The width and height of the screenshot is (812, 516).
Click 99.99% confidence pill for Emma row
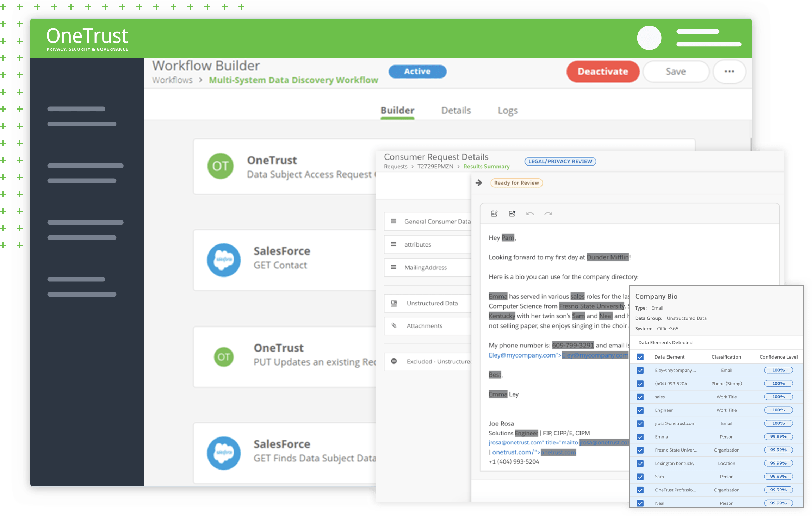(x=778, y=437)
